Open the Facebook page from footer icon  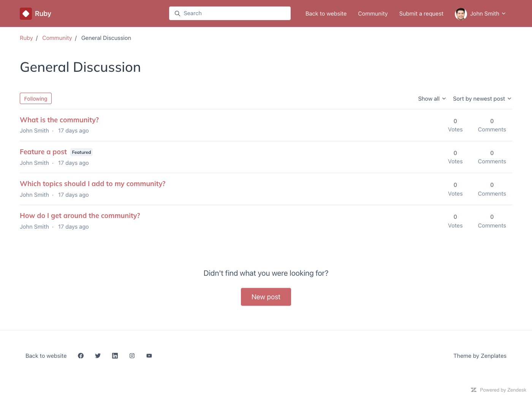pos(81,356)
